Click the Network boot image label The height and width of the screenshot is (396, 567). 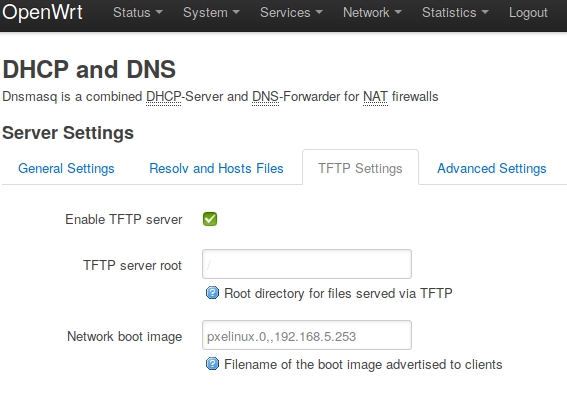point(124,337)
